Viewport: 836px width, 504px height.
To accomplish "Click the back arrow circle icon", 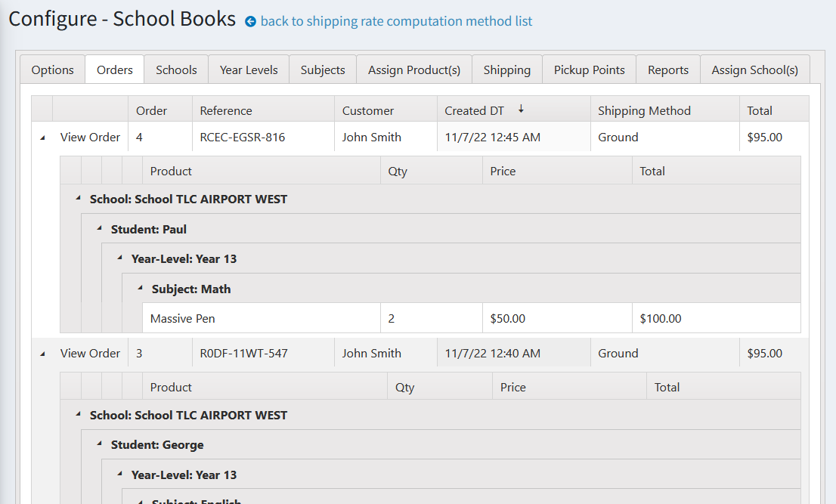I will pyautogui.click(x=251, y=22).
